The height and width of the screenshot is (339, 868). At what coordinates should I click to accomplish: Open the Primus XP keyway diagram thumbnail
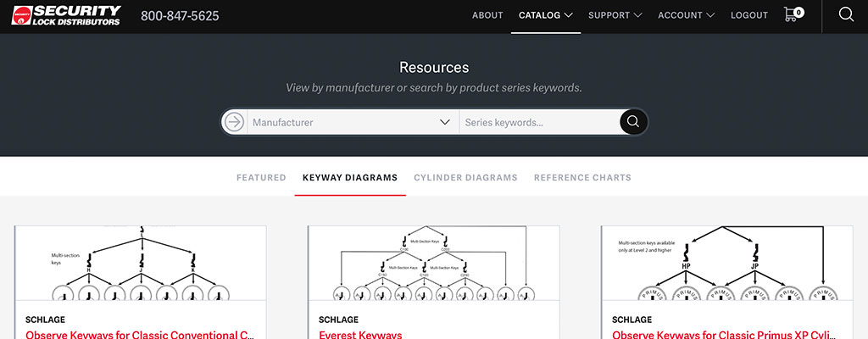pos(726,263)
